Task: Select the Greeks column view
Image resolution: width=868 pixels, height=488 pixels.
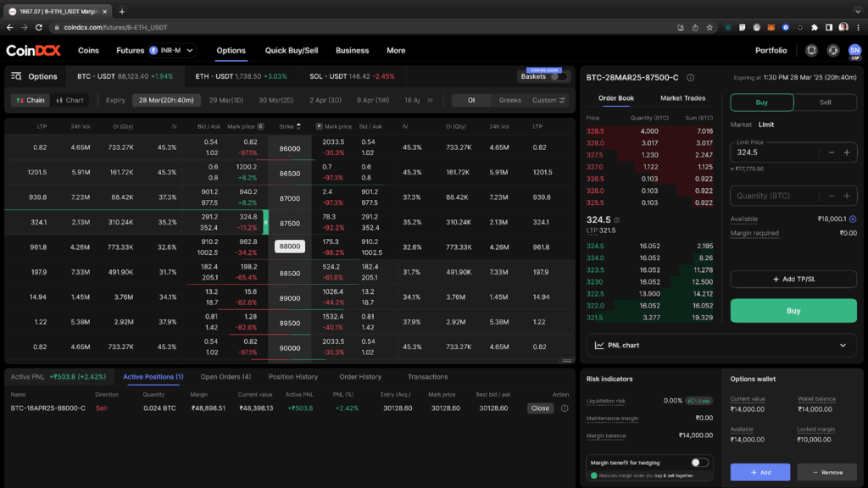Action: (x=509, y=100)
